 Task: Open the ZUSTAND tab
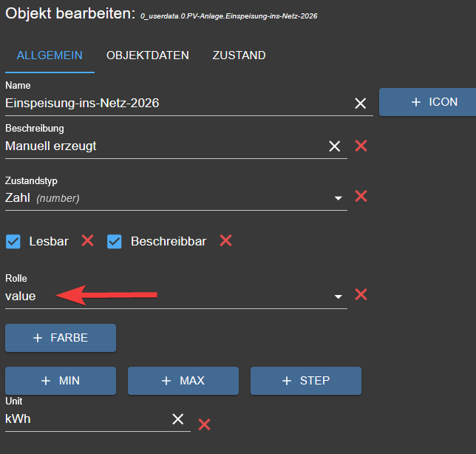[x=239, y=55]
